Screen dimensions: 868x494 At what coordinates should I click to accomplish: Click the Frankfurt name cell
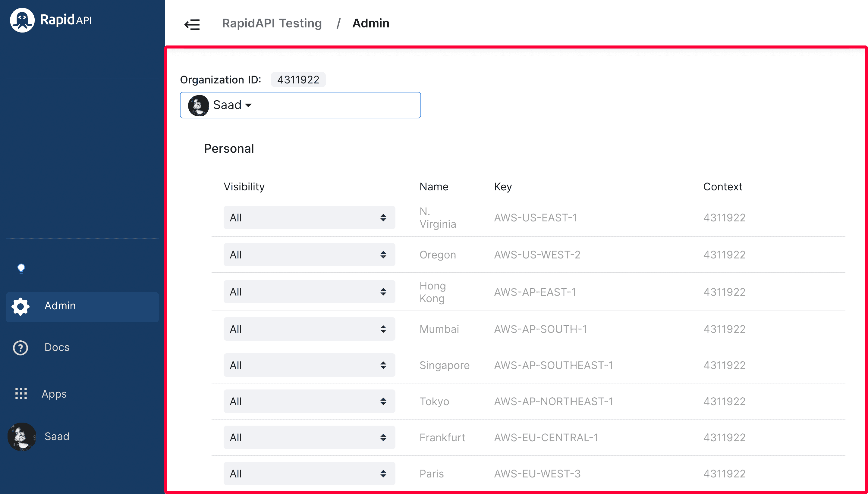tap(442, 437)
